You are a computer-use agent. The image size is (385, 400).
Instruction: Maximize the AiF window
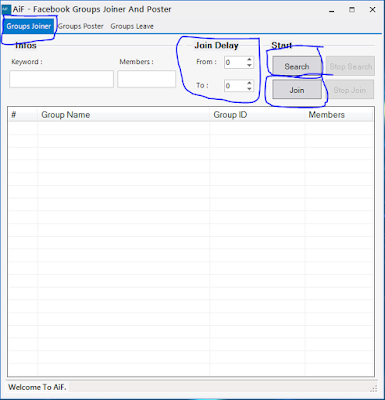[x=352, y=10]
